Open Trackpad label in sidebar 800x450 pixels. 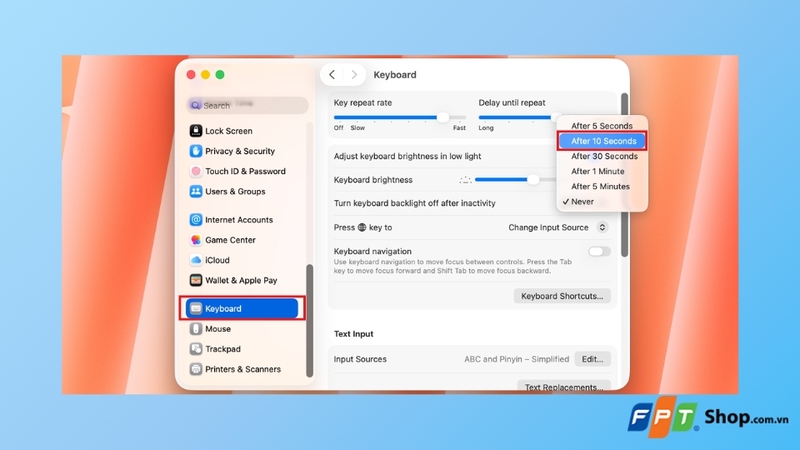coord(223,349)
